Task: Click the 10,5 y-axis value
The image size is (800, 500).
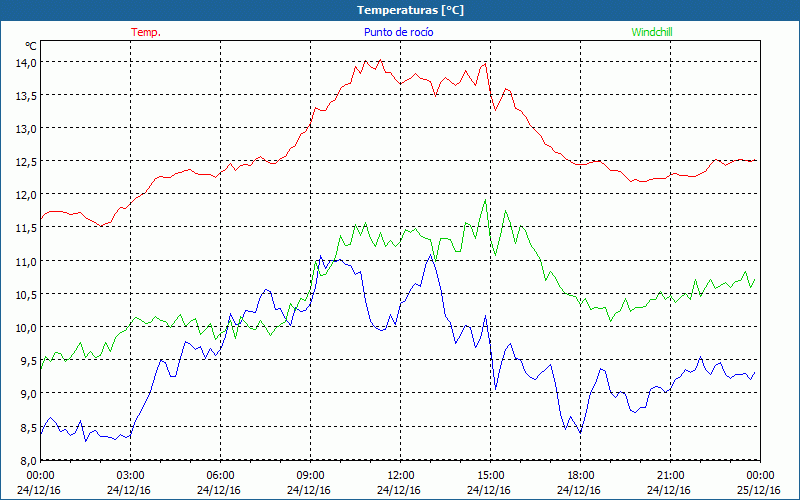Action: tap(26, 294)
